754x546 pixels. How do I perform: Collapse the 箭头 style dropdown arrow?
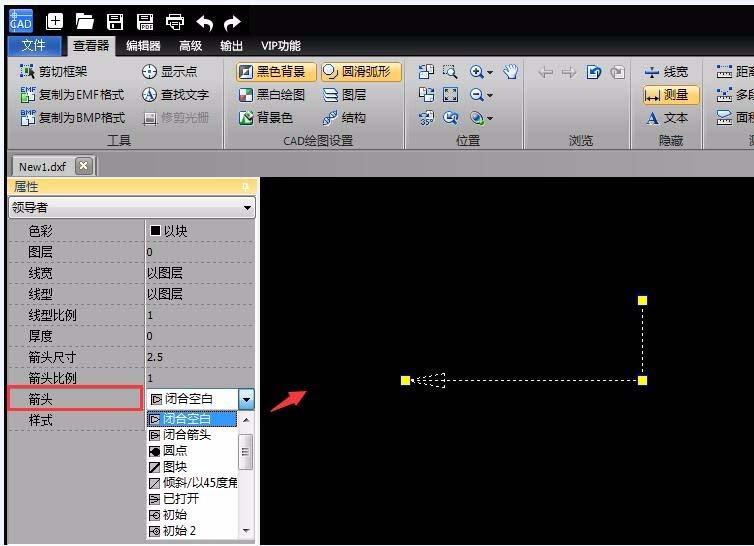[246, 399]
